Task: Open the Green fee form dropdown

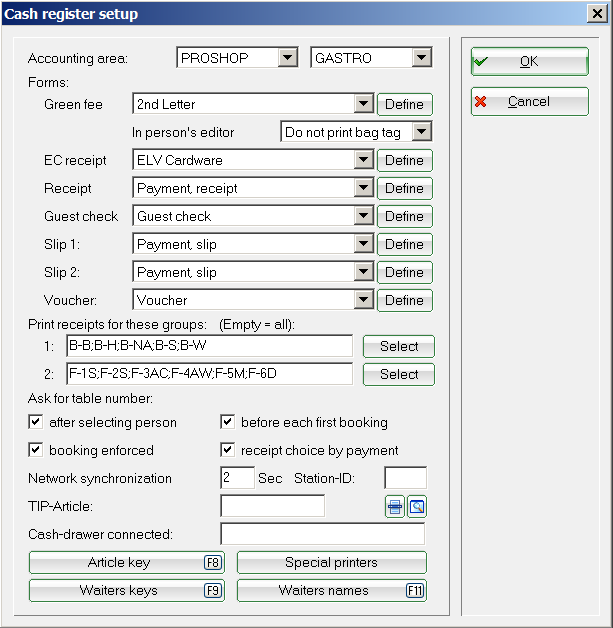Action: (363, 104)
